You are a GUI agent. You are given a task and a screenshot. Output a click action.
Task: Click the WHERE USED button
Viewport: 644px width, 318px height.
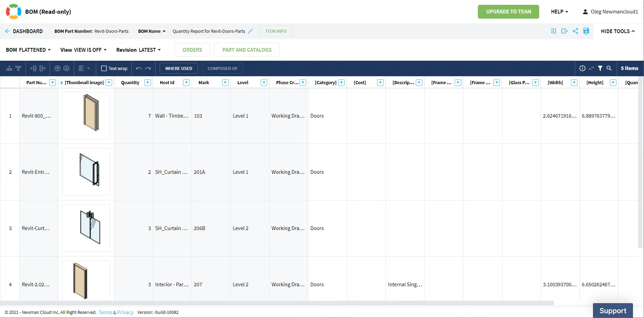pyautogui.click(x=179, y=68)
